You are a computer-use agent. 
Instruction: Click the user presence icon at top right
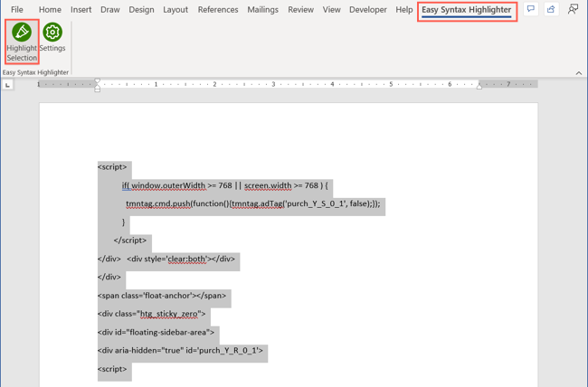tap(573, 10)
